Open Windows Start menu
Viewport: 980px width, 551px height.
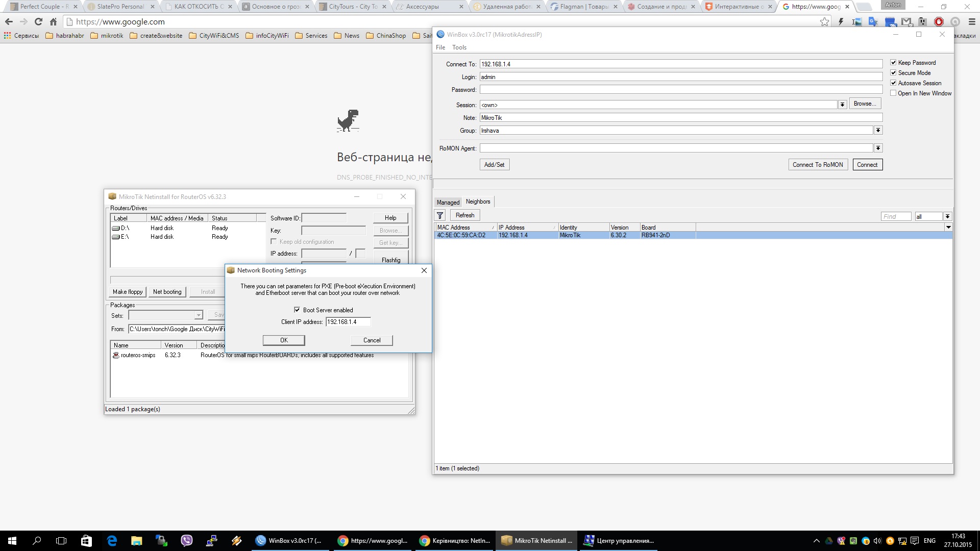coord(12,540)
